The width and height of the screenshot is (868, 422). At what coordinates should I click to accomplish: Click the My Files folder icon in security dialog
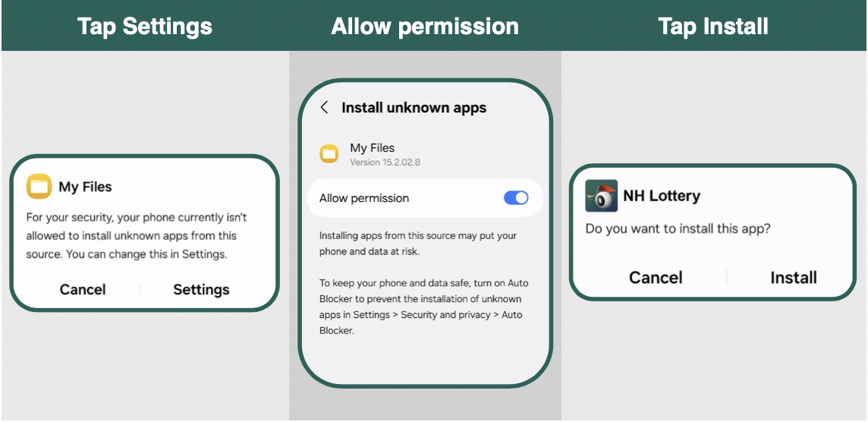[39, 187]
